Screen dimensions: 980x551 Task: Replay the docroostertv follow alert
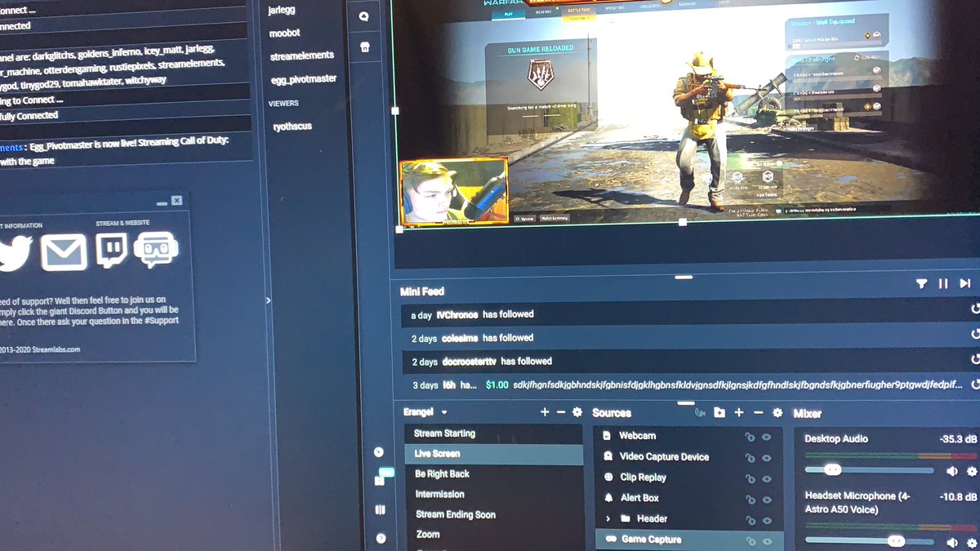click(x=974, y=358)
